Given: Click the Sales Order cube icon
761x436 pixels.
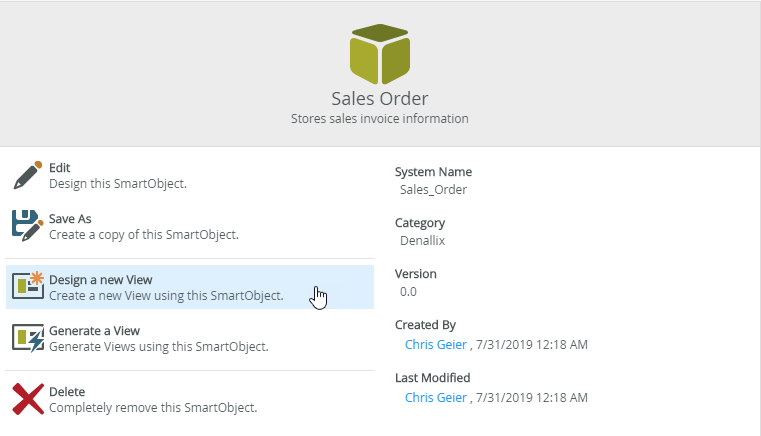Looking at the screenshot, I should pyautogui.click(x=380, y=54).
